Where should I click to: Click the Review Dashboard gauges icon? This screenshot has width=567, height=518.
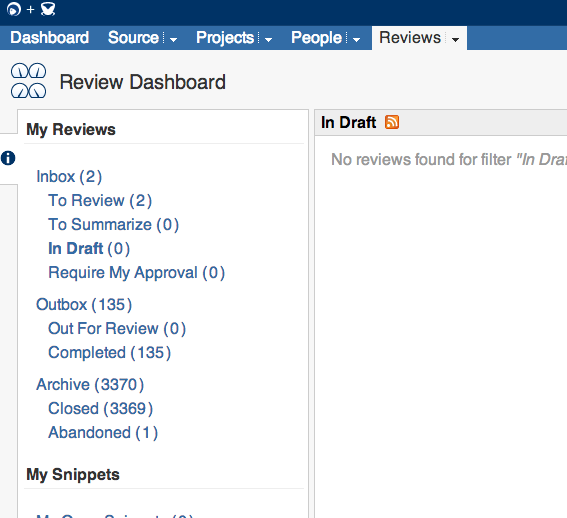[29, 81]
